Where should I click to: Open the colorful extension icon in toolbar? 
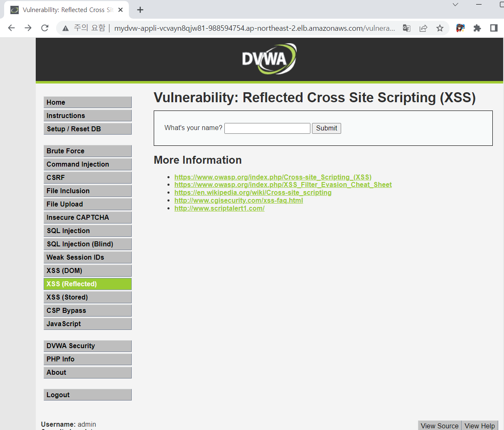(x=460, y=28)
